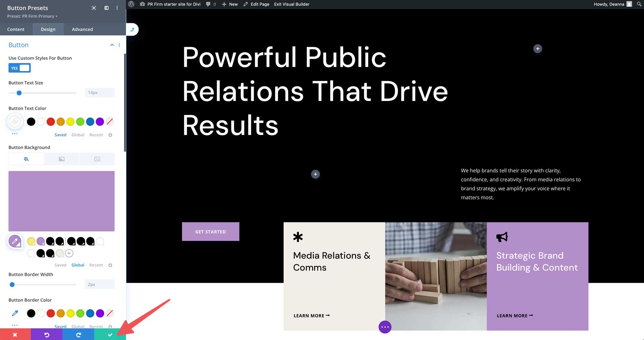Click the GET STARTED button
Viewport: 644px width, 340px height.
click(x=210, y=231)
